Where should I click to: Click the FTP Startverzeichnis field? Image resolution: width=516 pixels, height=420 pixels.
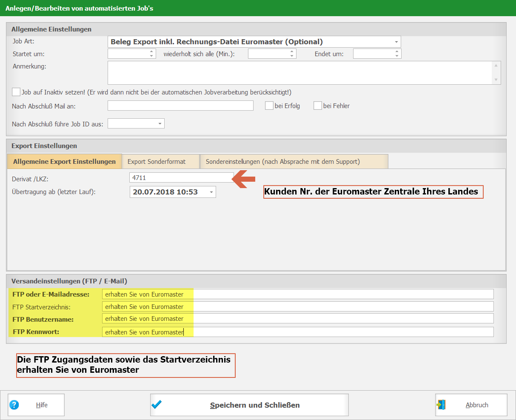[298, 306]
